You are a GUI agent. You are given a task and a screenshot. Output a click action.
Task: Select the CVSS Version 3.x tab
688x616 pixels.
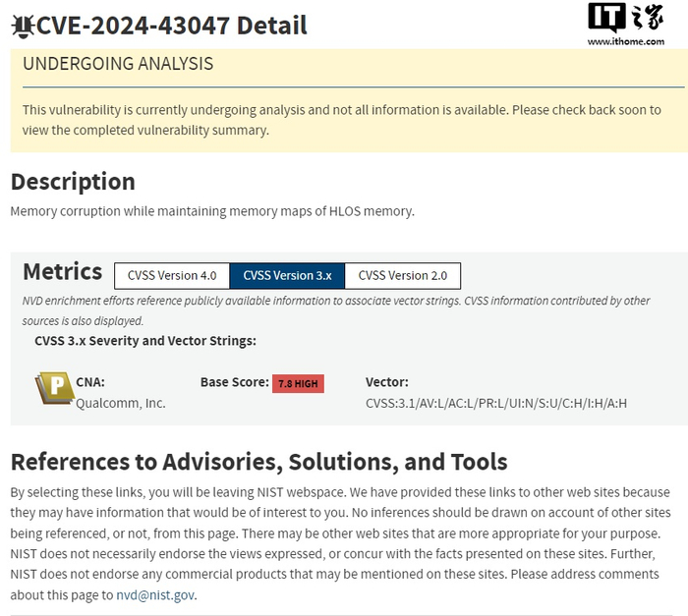point(287,275)
